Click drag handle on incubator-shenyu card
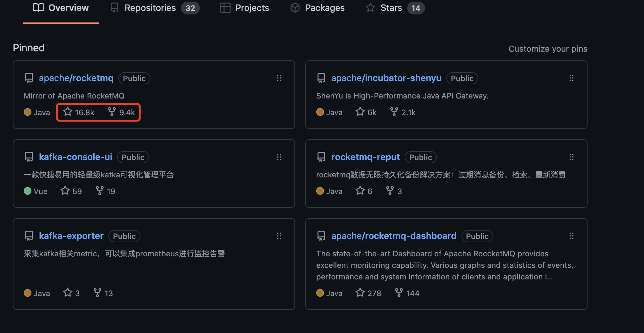The width and height of the screenshot is (644, 333). (x=572, y=78)
